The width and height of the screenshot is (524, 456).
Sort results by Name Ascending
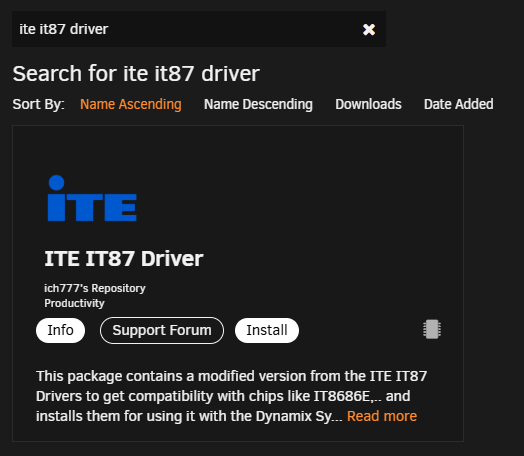click(x=131, y=104)
